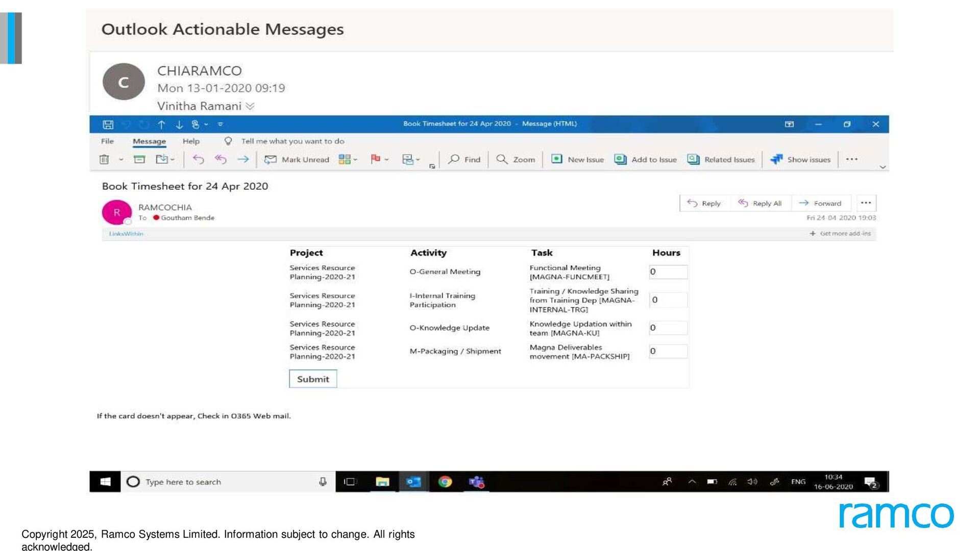Expand the Delete dropdown arrow

(x=121, y=160)
